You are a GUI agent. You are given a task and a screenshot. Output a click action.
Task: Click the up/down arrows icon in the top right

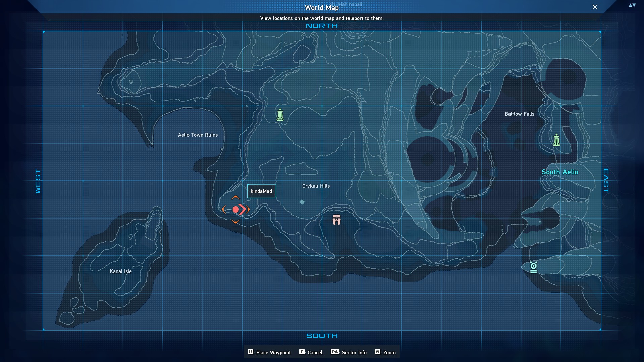click(632, 5)
